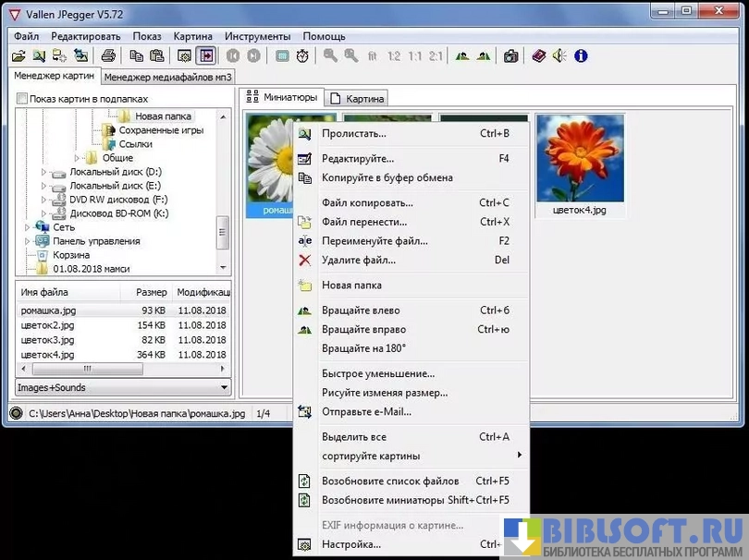
Task: Click the blue info icon in toolbar
Action: [581, 56]
